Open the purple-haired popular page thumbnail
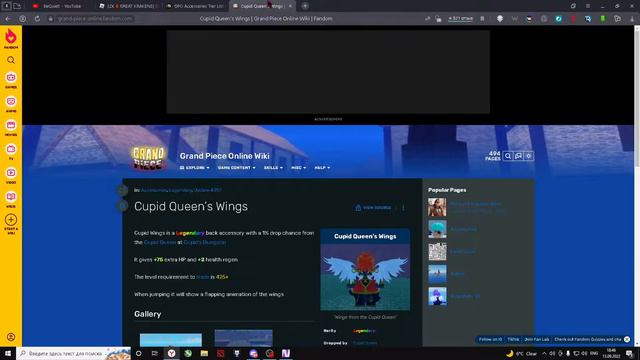640x360 pixels. point(437,296)
